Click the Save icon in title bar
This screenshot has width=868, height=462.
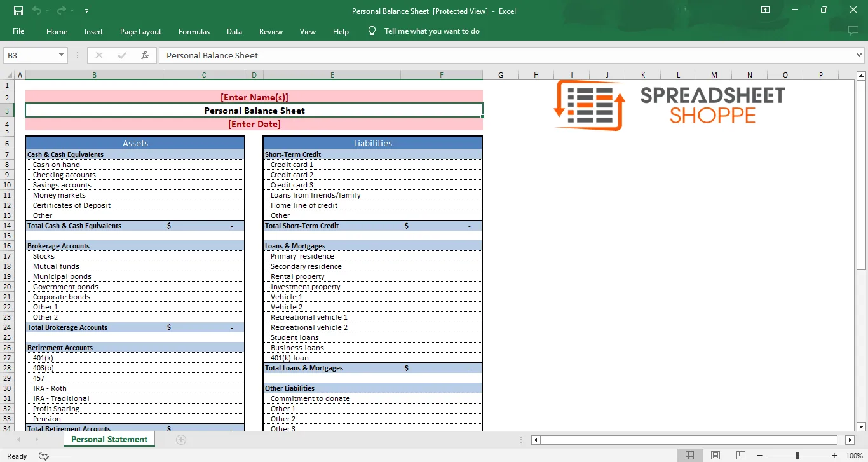click(x=18, y=11)
